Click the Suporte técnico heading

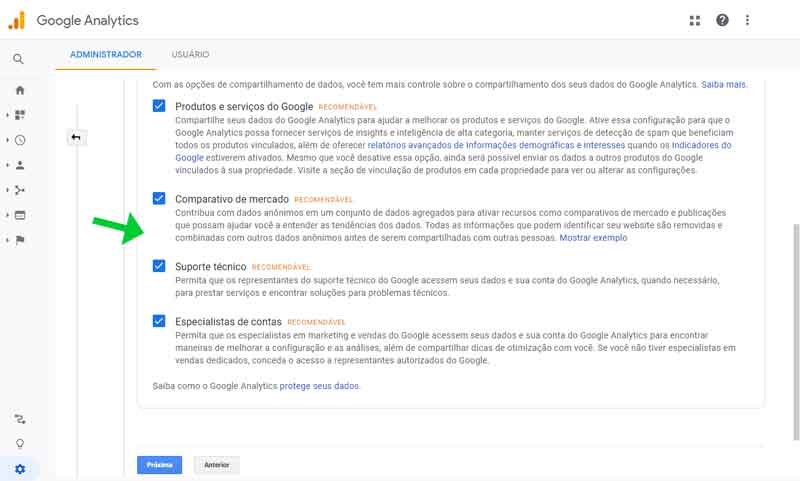coord(211,267)
